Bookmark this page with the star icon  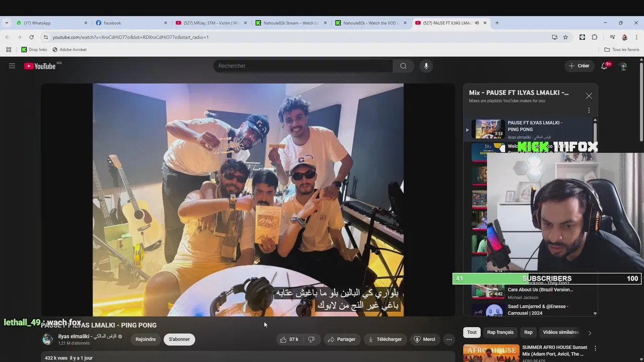coord(566,37)
